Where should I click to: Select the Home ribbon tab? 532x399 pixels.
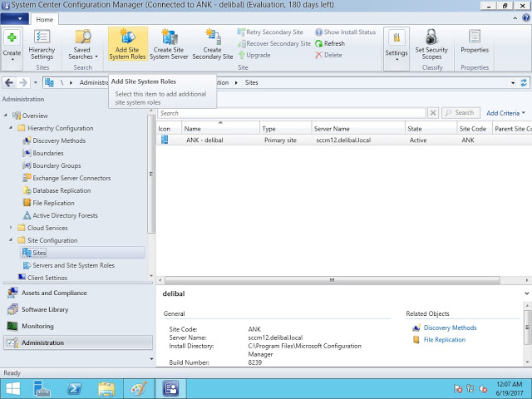[x=45, y=18]
